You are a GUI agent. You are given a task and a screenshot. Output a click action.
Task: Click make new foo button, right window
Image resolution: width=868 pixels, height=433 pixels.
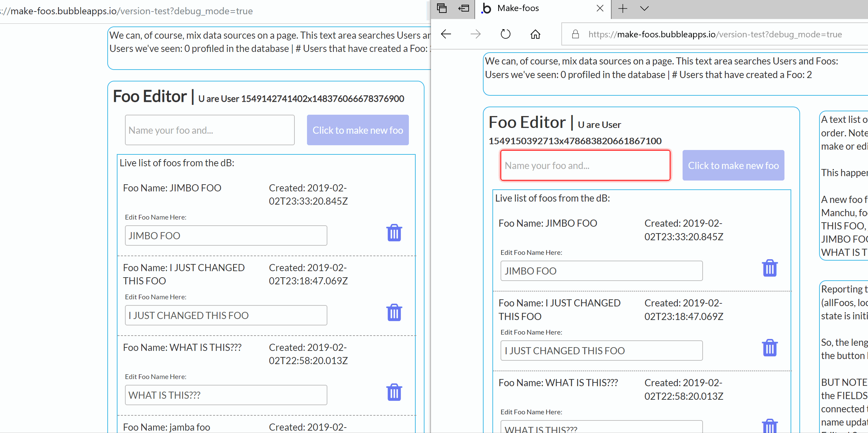click(x=733, y=165)
